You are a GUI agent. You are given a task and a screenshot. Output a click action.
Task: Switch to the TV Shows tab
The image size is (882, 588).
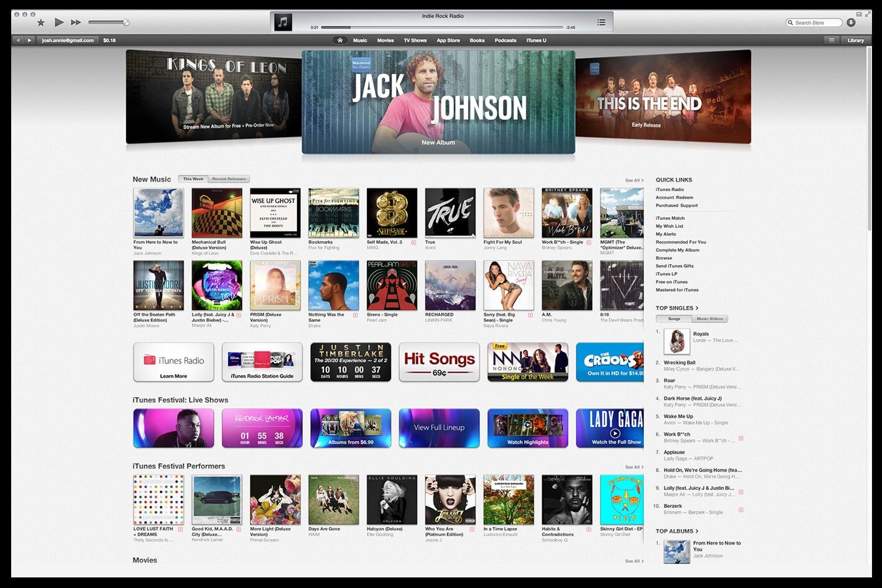(x=415, y=41)
